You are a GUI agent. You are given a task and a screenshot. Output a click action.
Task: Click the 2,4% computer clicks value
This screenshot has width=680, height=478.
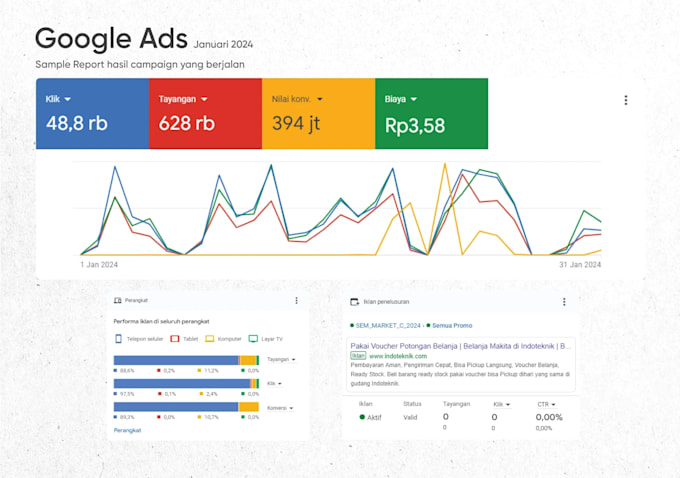click(x=212, y=394)
